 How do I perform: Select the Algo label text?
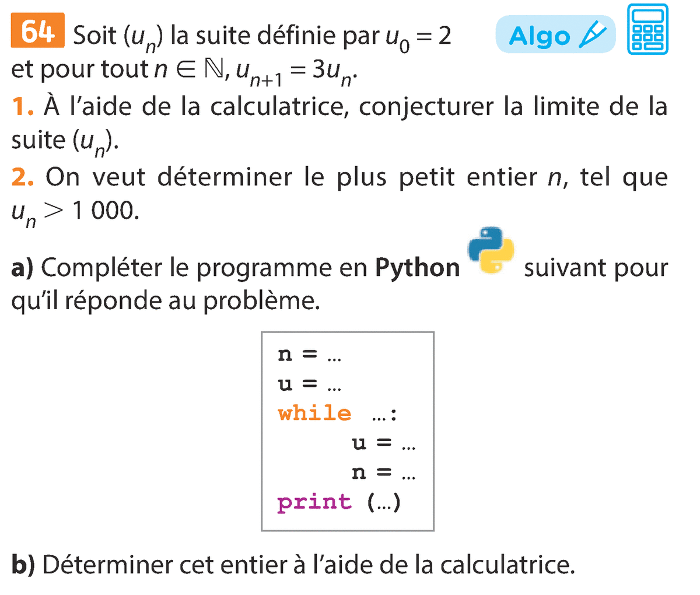tap(539, 36)
